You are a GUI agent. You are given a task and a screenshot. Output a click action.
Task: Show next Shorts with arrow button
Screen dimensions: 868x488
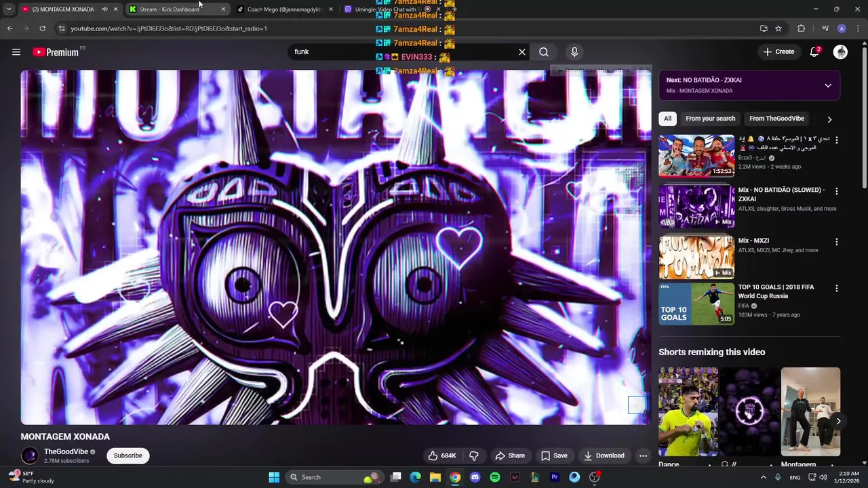tap(838, 421)
